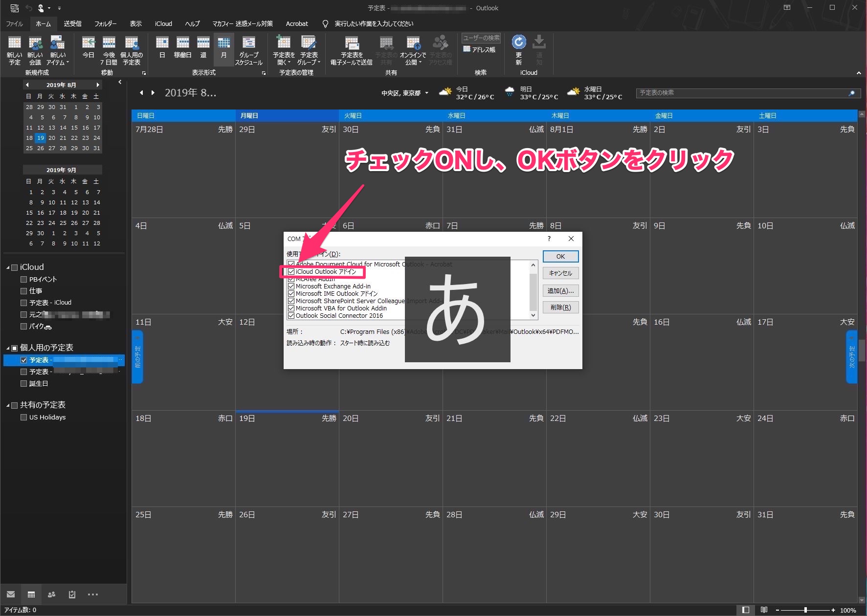Zoom in with the plus button
Image resolution: width=867 pixels, height=616 pixels.
pos(833,610)
